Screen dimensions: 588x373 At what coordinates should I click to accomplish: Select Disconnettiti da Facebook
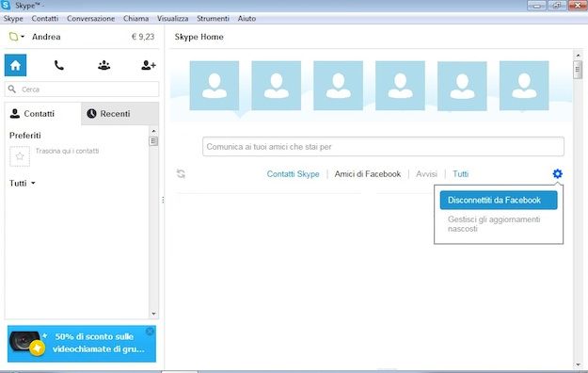pos(499,201)
